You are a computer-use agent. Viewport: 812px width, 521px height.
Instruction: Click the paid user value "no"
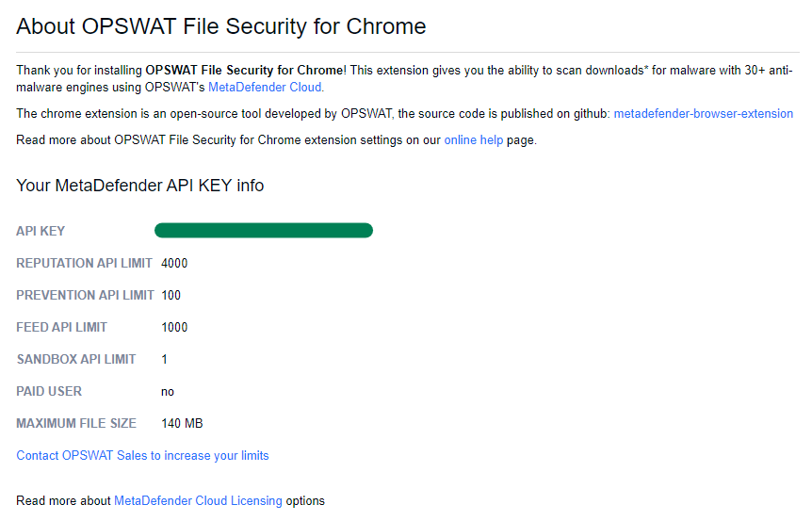[168, 391]
